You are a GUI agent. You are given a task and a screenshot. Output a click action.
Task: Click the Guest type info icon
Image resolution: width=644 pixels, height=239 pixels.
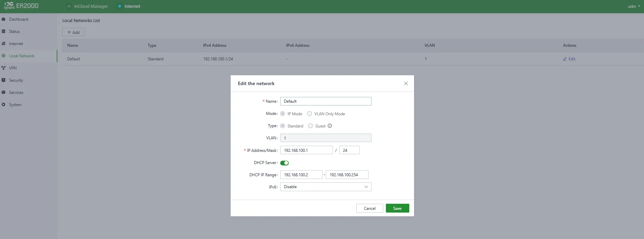329,126
